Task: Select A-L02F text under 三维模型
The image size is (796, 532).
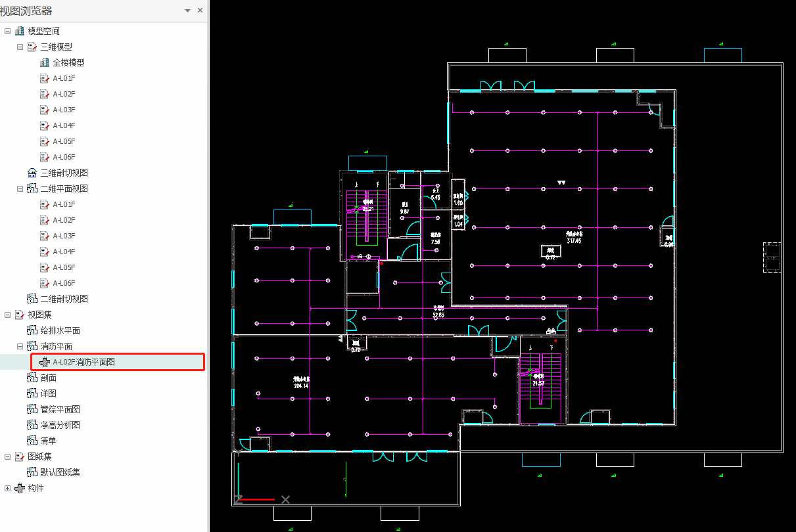Action: pos(64,94)
